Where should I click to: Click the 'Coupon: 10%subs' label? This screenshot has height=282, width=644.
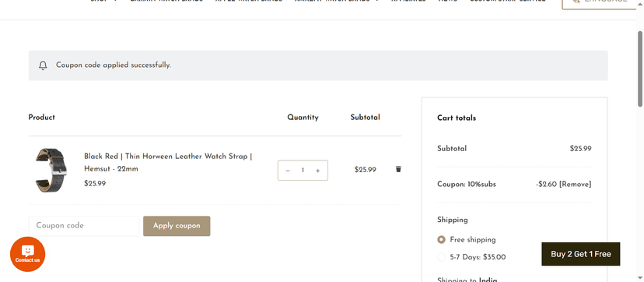click(x=467, y=184)
